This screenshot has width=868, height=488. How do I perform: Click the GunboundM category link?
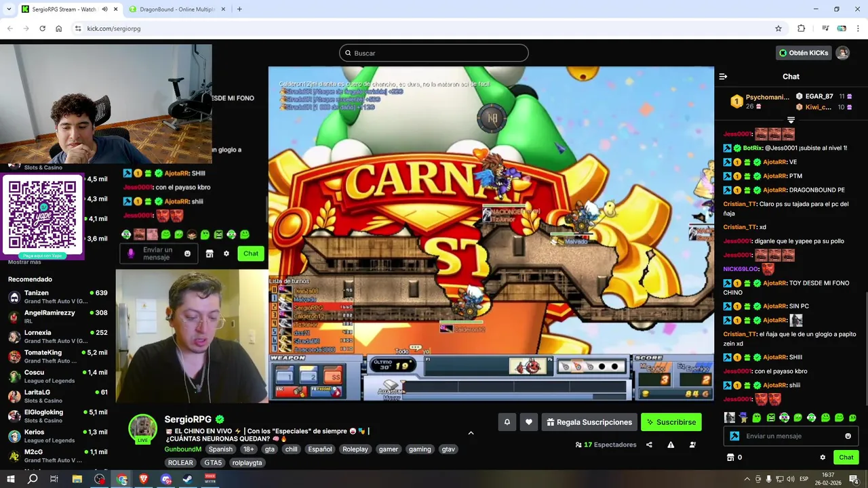tap(182, 449)
